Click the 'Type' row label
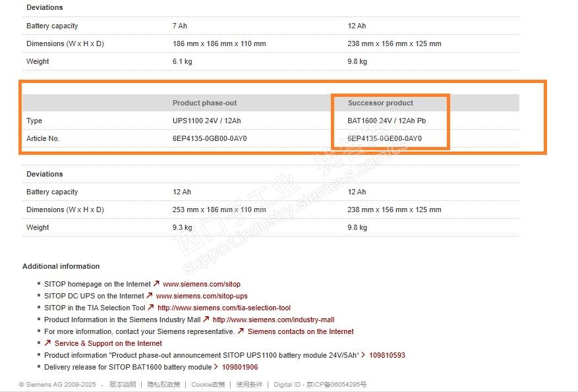Image resolution: width=578 pixels, height=392 pixels. click(x=34, y=121)
